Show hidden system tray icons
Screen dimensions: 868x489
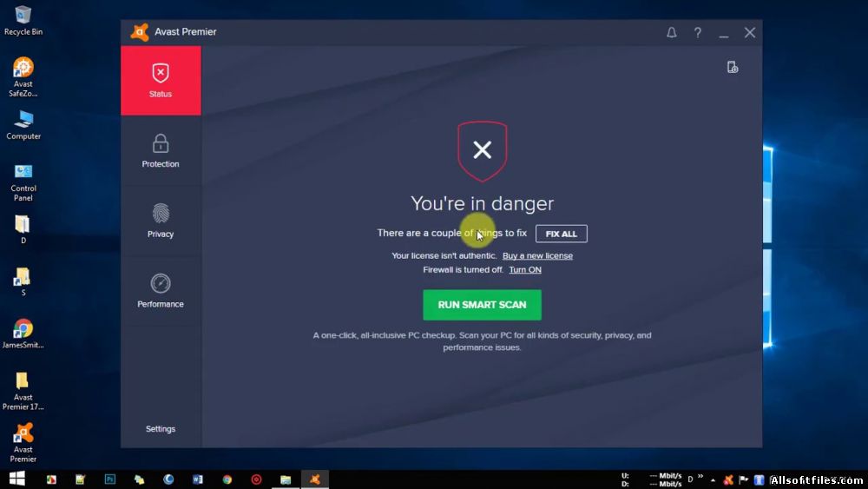pyautogui.click(x=713, y=480)
